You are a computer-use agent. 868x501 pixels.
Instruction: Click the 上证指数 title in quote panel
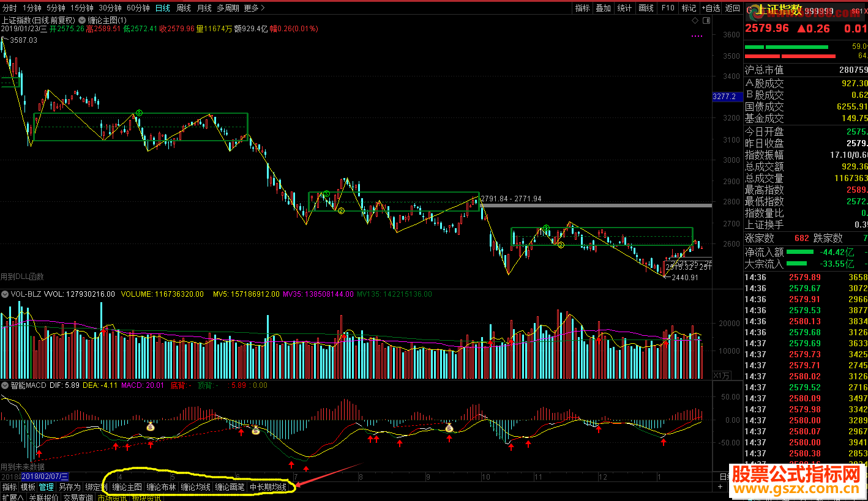779,9
